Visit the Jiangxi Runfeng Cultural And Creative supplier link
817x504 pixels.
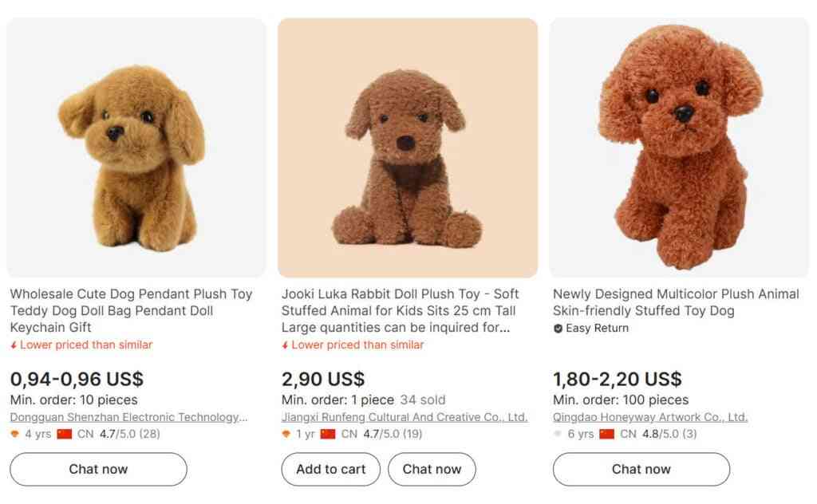click(x=405, y=417)
